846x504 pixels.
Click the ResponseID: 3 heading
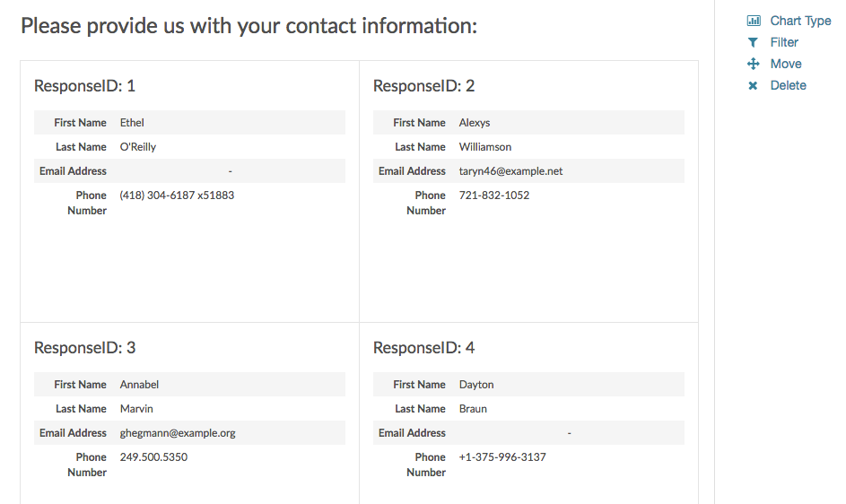84,348
